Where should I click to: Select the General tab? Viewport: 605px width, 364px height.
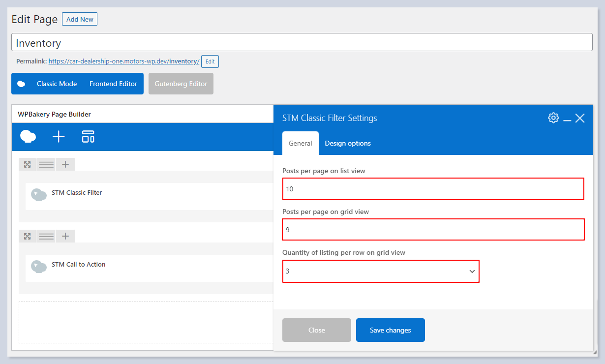[x=300, y=143]
